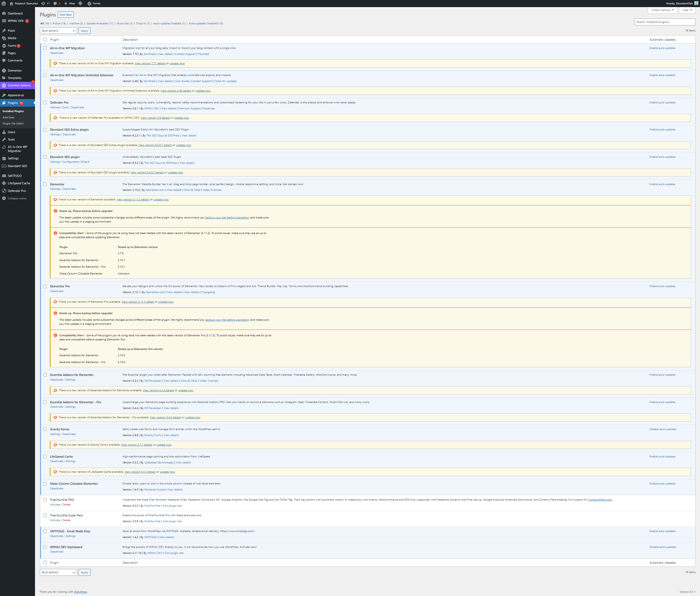Open the SMTP2GO sidebar icon
This screenshot has width=700, height=596.
(x=4, y=176)
